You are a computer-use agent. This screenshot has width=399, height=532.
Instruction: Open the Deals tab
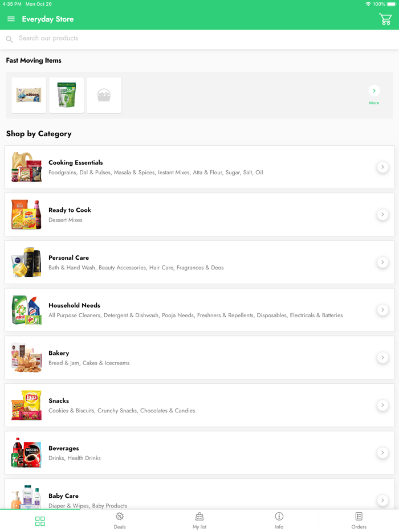point(120,519)
